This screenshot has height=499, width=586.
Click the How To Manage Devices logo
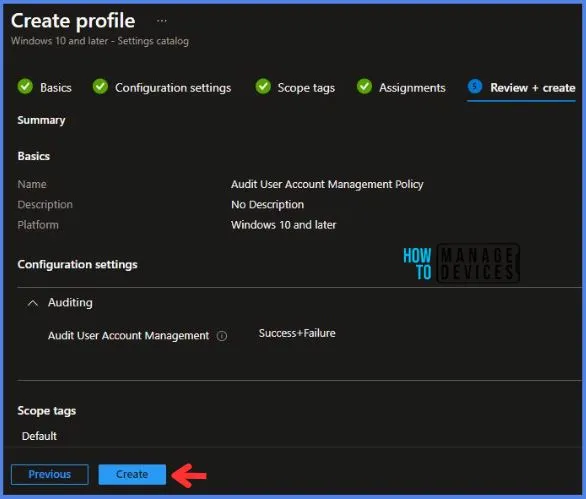click(461, 263)
